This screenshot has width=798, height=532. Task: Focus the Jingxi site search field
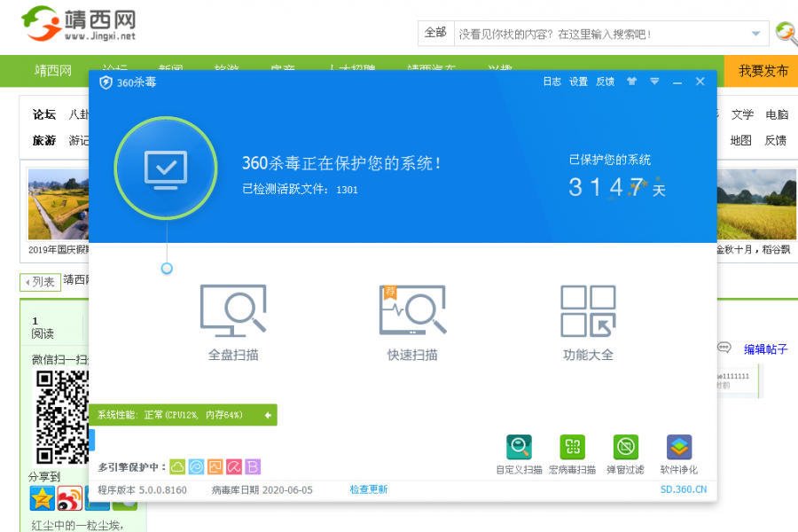pyautogui.click(x=599, y=34)
